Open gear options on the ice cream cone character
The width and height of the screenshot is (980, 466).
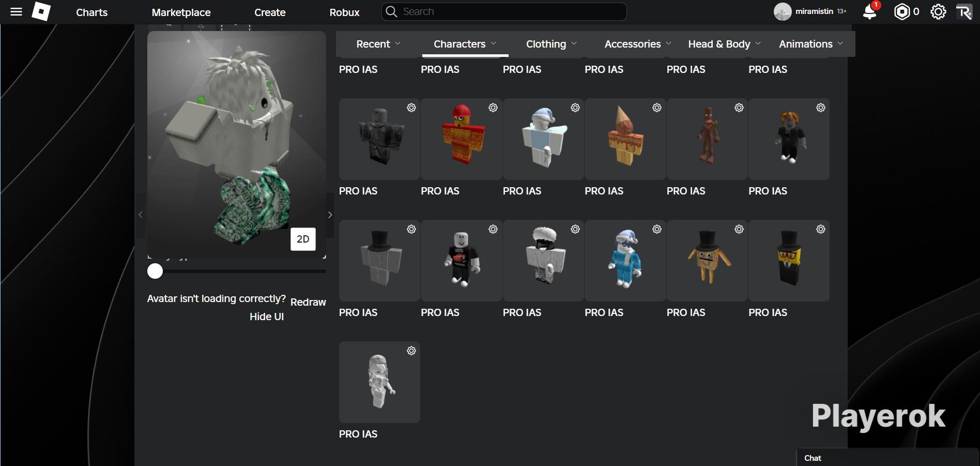point(657,108)
